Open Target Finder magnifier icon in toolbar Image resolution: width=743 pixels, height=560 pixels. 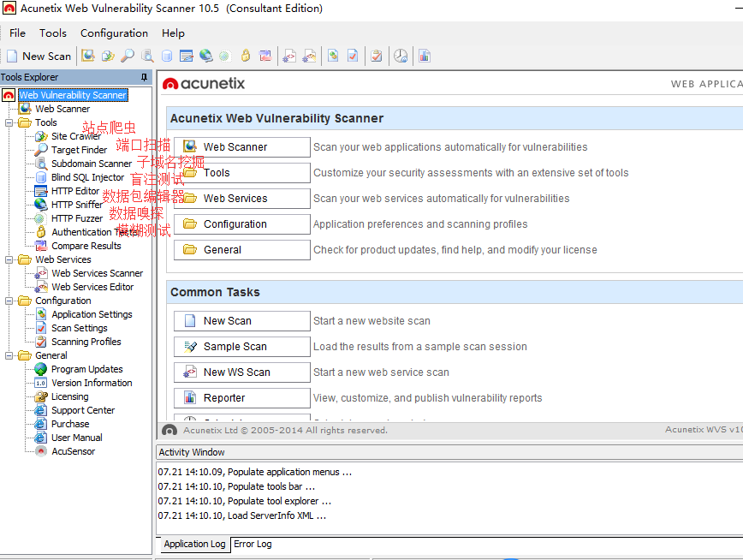coord(128,56)
